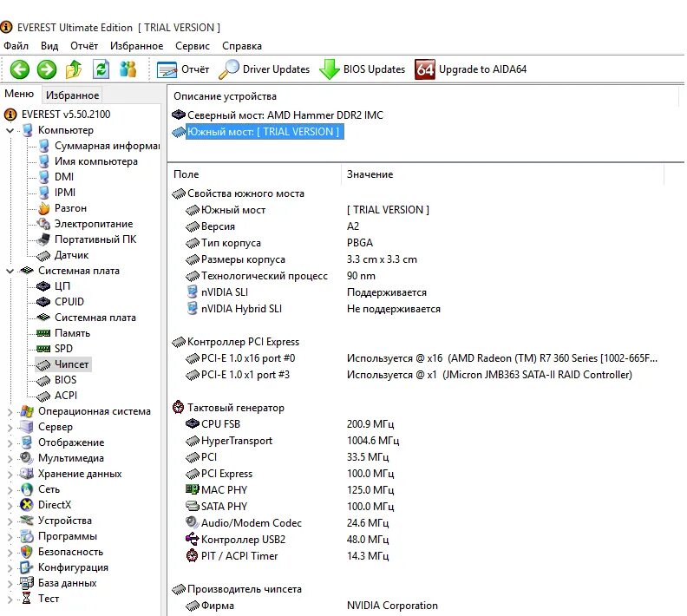Open BIOS Updates from toolbar
687x616 pixels.
(362, 69)
